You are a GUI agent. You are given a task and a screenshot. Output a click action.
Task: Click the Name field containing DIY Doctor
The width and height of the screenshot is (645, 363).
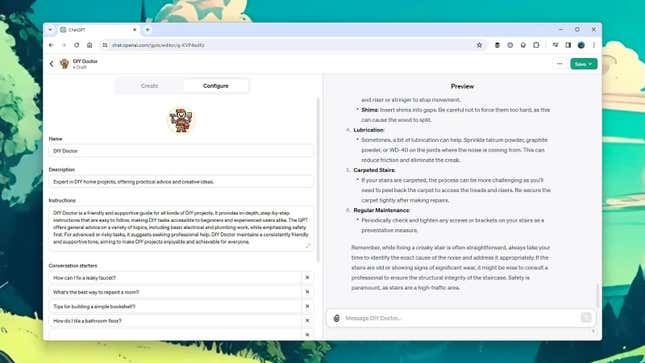(x=181, y=151)
